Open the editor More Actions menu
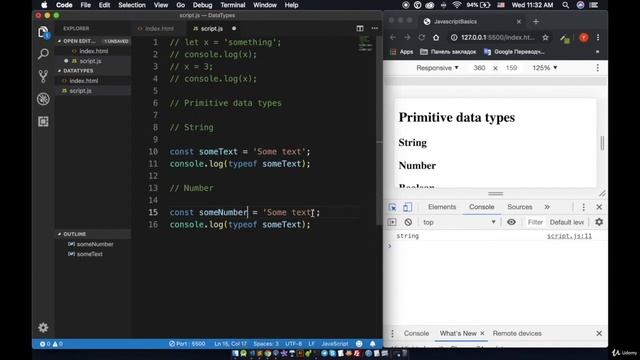 point(374,28)
